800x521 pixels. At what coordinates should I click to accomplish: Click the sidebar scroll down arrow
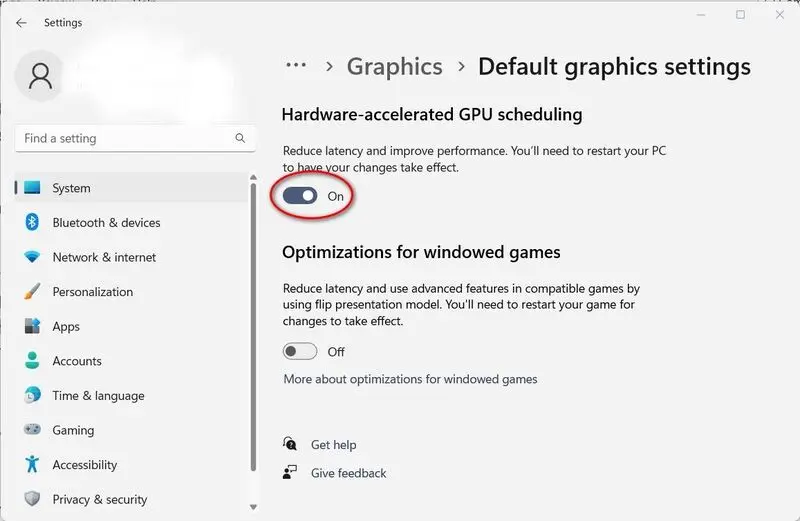click(253, 507)
